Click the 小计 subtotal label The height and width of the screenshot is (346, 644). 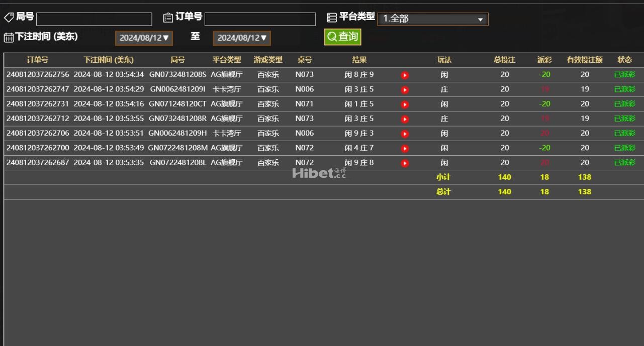(443, 177)
